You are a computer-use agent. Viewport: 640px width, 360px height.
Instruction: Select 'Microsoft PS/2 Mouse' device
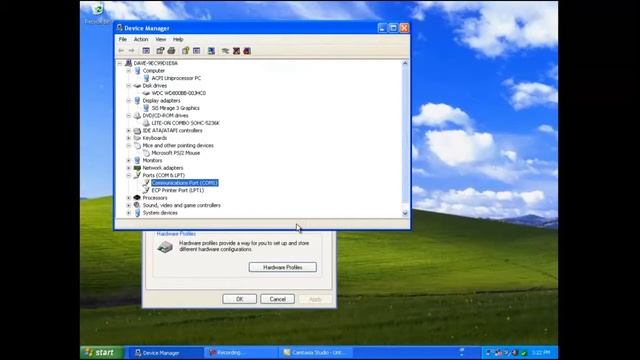[x=176, y=153]
